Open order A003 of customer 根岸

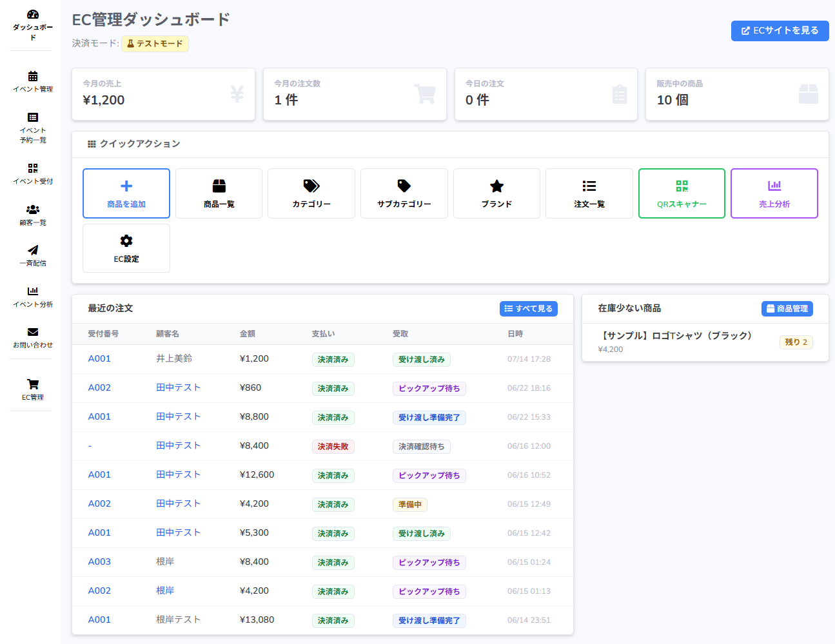(x=99, y=561)
